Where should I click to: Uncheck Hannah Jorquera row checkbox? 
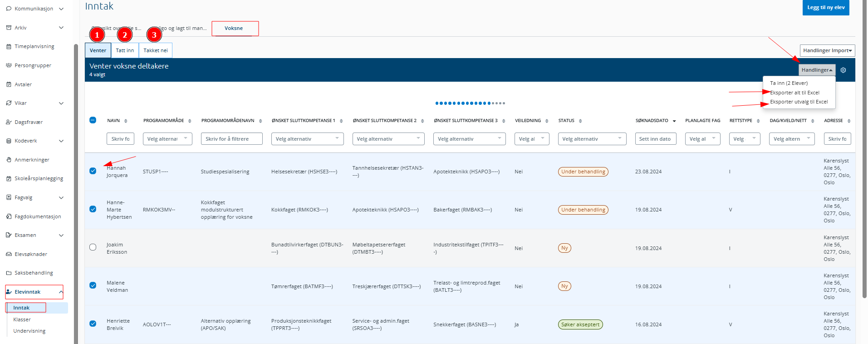tap(93, 171)
